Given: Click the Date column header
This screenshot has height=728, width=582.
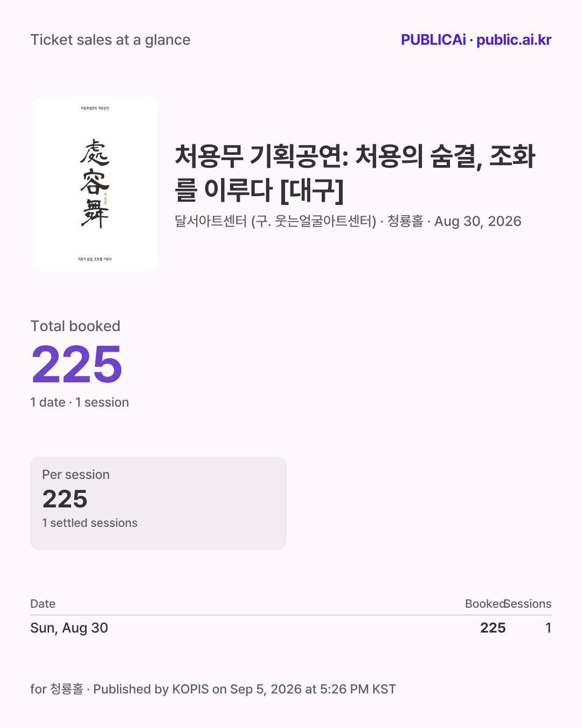Looking at the screenshot, I should point(43,604).
